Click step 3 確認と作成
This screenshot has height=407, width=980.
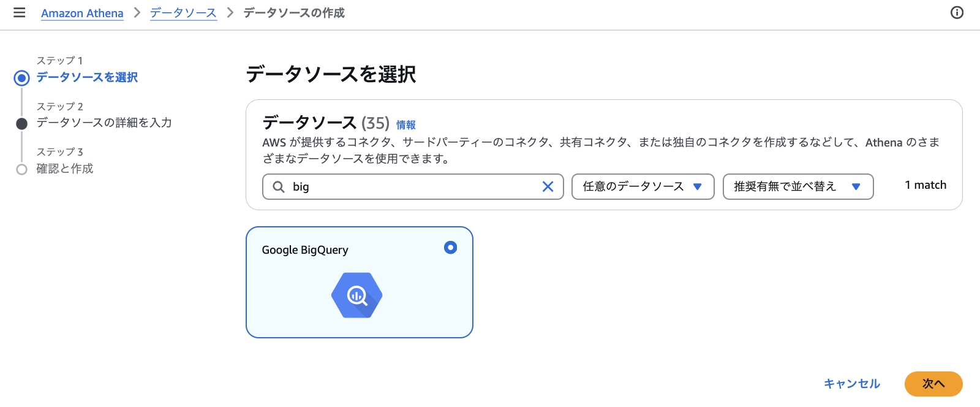point(65,169)
